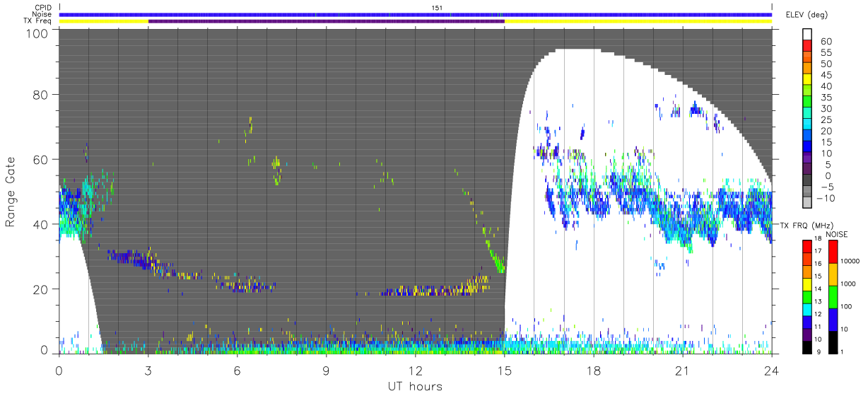The height and width of the screenshot is (401, 868).
Task: Click the 21 tick label on the UT hours axis
Action: pos(682,370)
